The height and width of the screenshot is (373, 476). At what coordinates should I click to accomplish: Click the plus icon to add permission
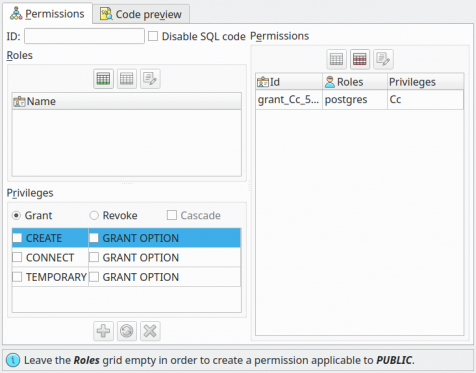point(103,331)
